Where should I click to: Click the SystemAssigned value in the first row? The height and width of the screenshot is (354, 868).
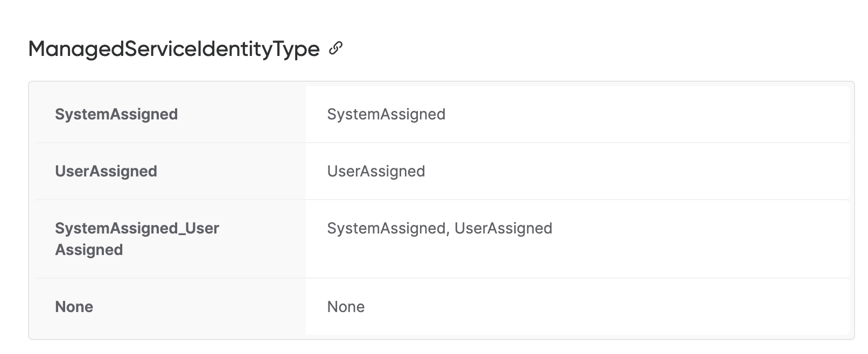pos(386,114)
